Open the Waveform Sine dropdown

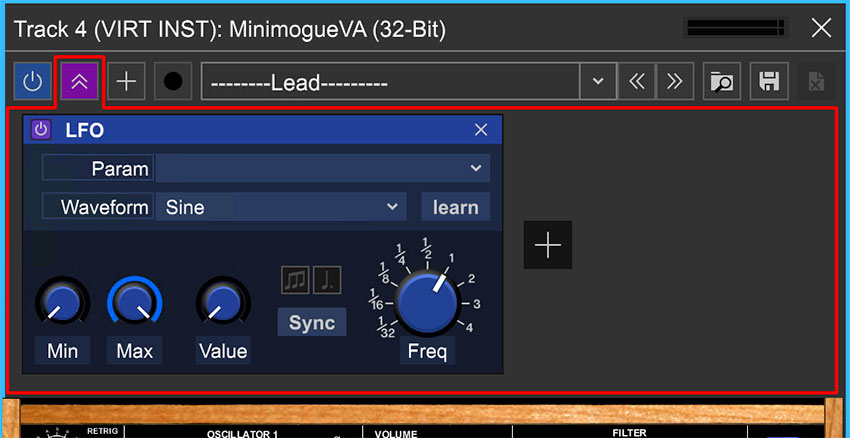(281, 207)
